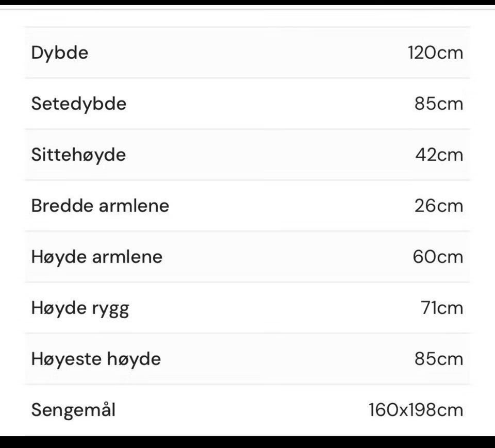Select the 85cm Setedybde value
Viewport: 495px width, 448px height.
pos(439,104)
